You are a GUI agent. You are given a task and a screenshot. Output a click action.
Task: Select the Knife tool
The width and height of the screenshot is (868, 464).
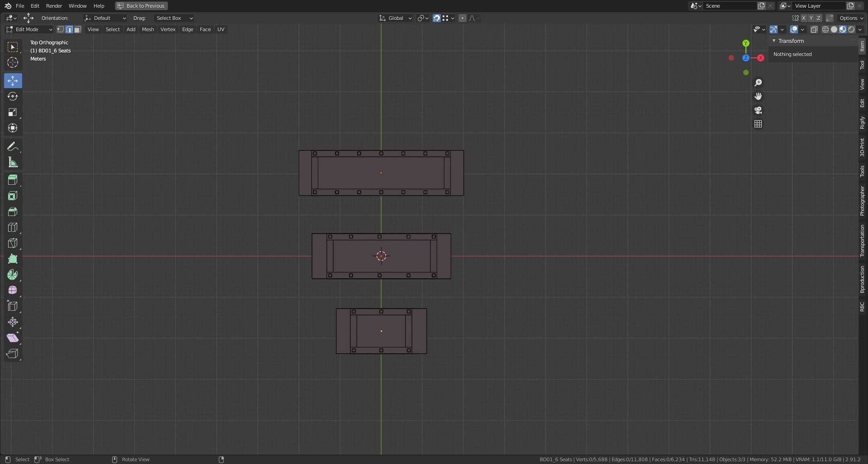(x=13, y=244)
